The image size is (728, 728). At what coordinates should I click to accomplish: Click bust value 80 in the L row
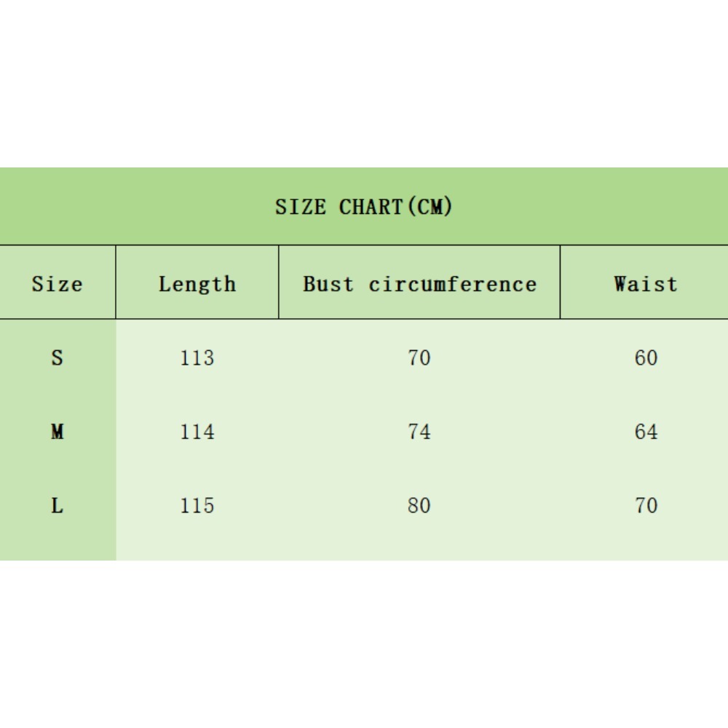click(x=419, y=506)
